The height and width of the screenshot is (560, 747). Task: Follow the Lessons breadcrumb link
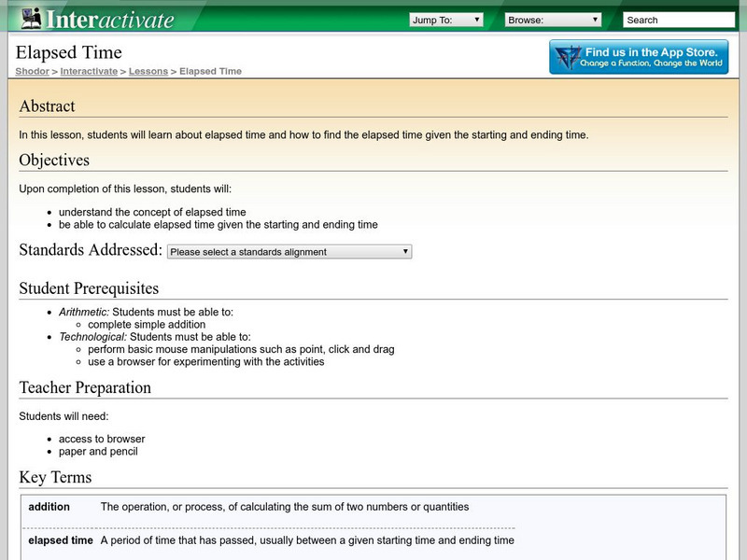tap(148, 72)
